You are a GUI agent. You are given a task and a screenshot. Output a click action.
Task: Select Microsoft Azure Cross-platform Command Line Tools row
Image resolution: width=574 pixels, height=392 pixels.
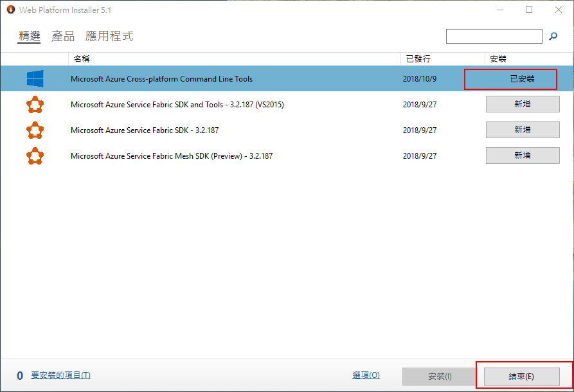pyautogui.click(x=287, y=78)
